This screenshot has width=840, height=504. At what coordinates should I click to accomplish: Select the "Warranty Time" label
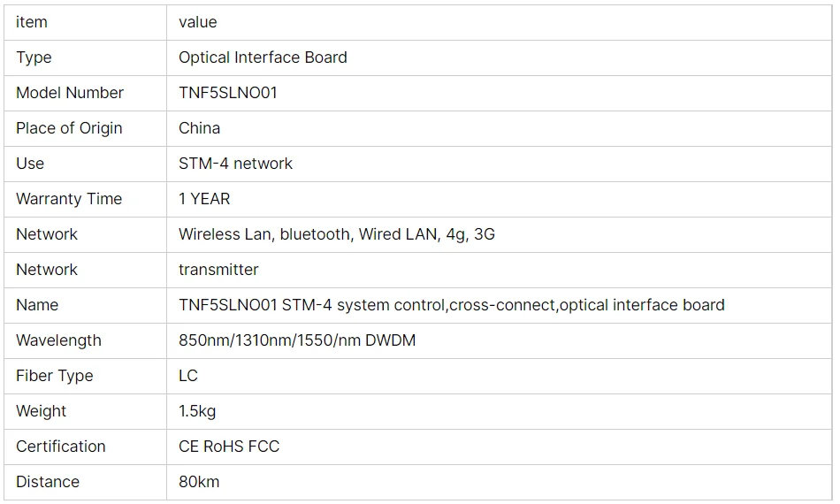point(69,199)
